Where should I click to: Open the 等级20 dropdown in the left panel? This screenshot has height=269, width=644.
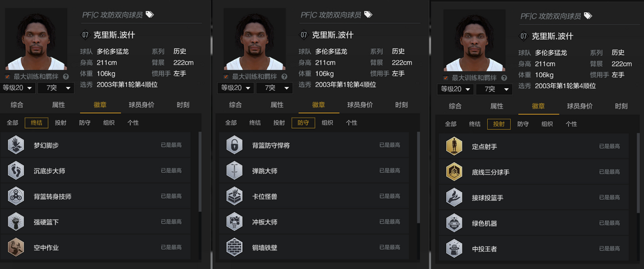pos(18,88)
